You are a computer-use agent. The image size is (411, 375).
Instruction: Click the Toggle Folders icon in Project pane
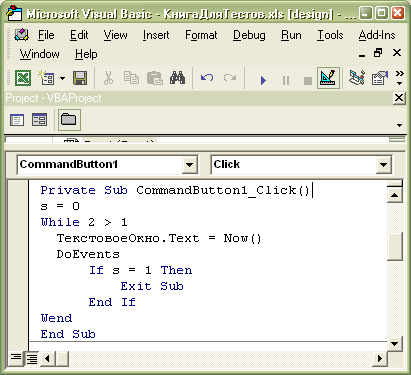(69, 120)
